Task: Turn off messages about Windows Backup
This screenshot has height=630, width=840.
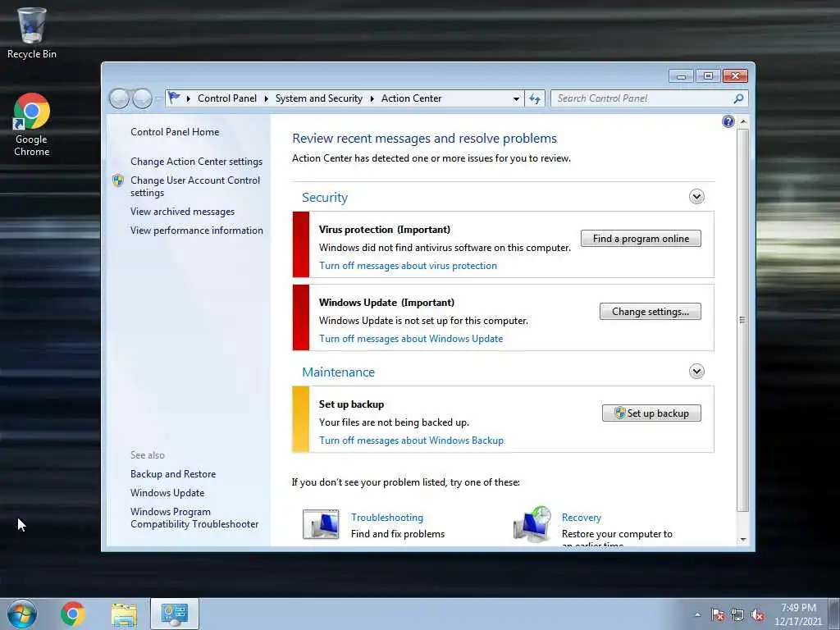Action: point(412,441)
